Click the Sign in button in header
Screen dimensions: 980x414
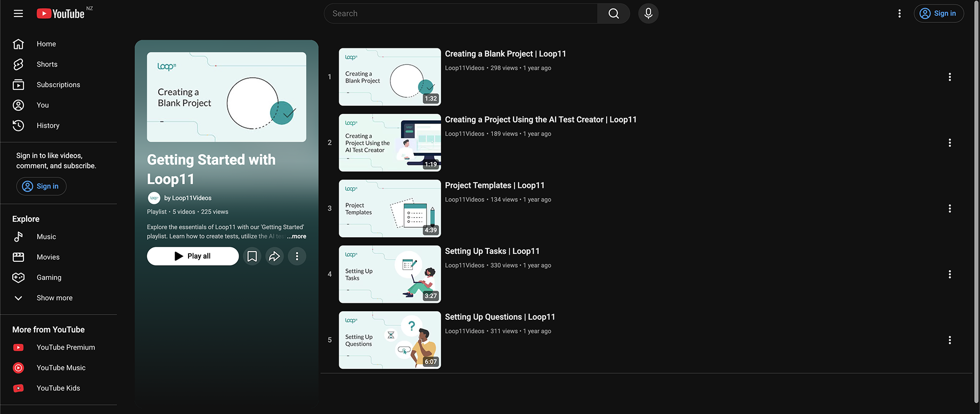[x=938, y=13]
